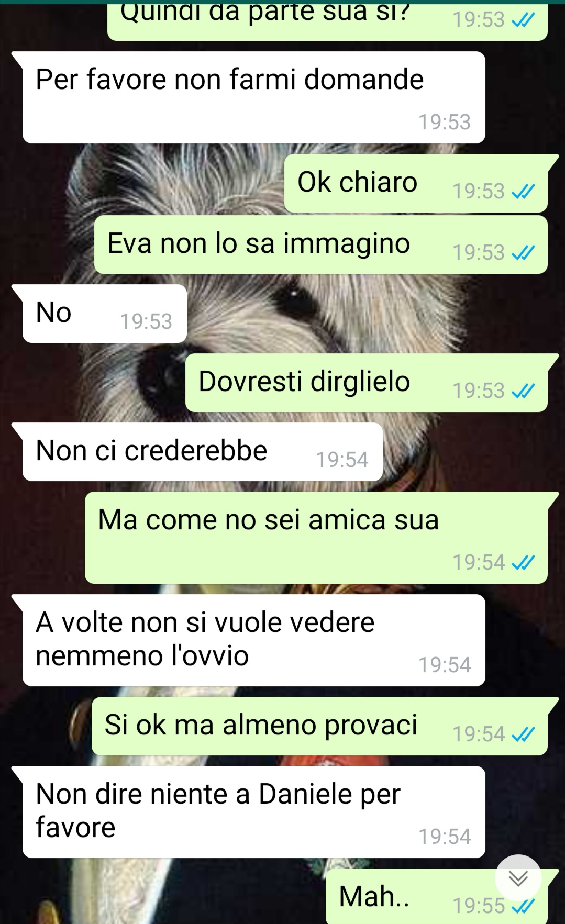Image resolution: width=565 pixels, height=924 pixels.
Task: Tap the 'Non ci crederebbe' message bubble
Action: click(x=202, y=452)
